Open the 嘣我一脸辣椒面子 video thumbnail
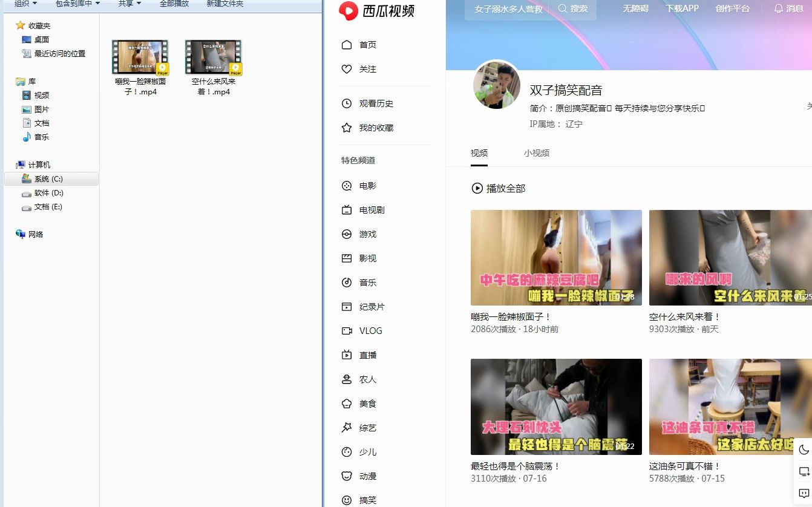The image size is (812, 507). click(x=555, y=257)
